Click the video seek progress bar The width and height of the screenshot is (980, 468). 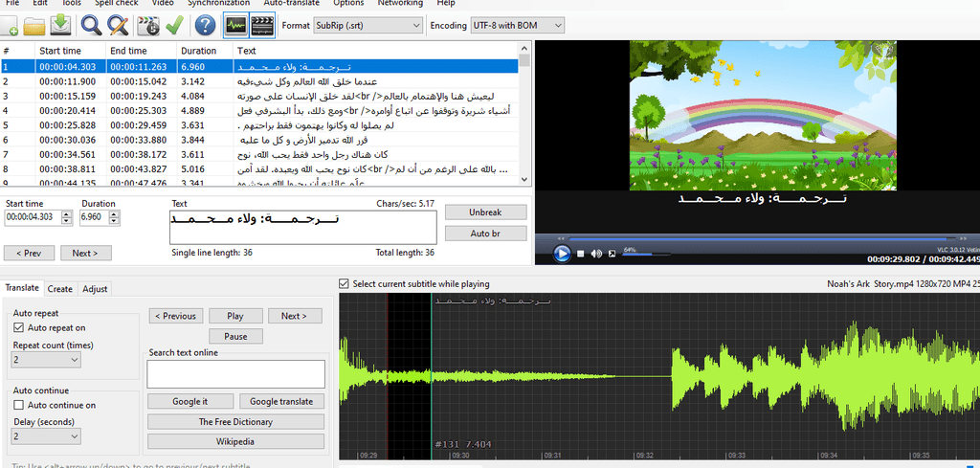[763, 238]
